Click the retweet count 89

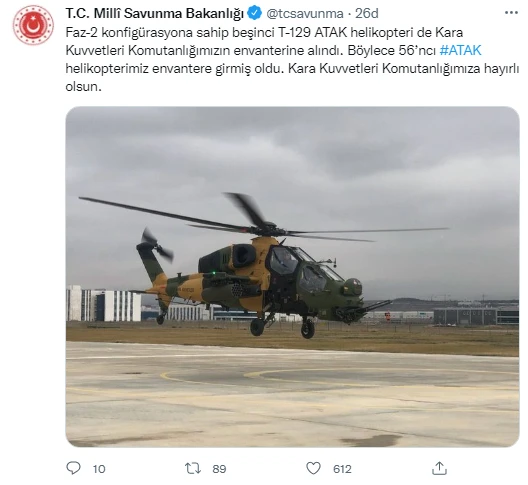click(x=219, y=469)
